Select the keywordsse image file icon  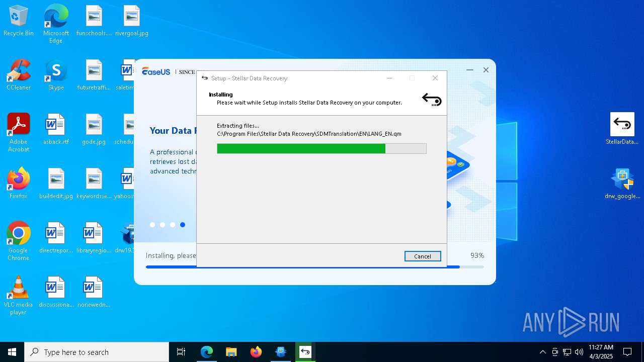tap(94, 184)
